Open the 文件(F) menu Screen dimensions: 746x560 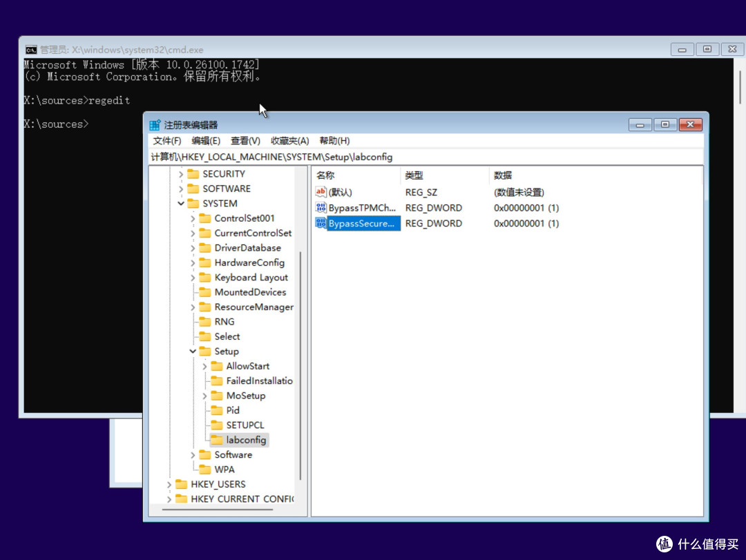coord(167,141)
